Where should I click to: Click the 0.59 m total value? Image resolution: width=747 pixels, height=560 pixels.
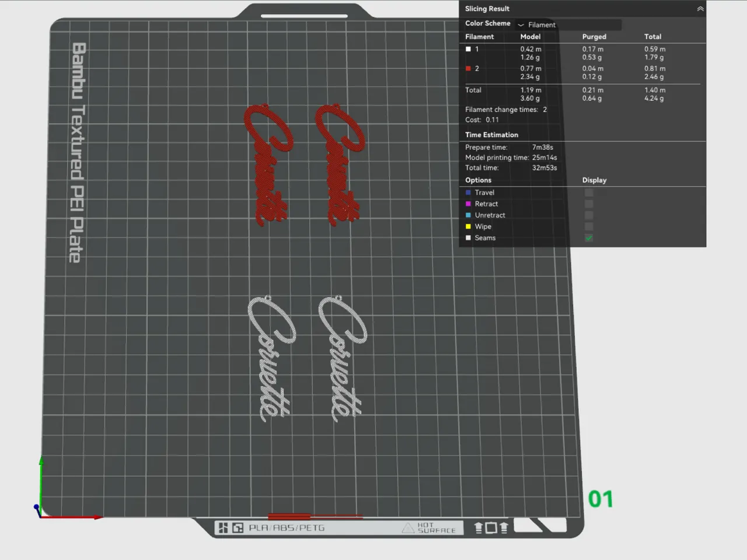[655, 49]
